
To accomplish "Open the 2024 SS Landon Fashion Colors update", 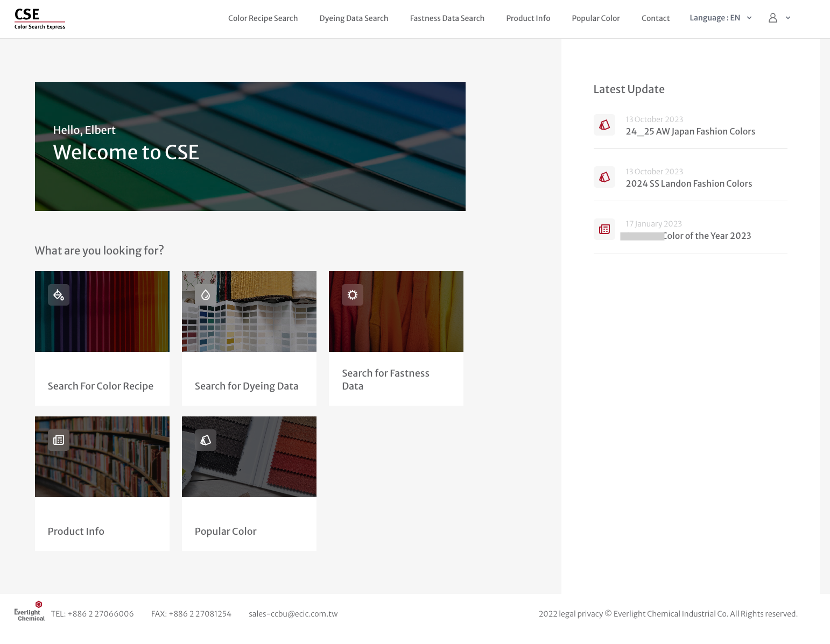I will tap(689, 183).
